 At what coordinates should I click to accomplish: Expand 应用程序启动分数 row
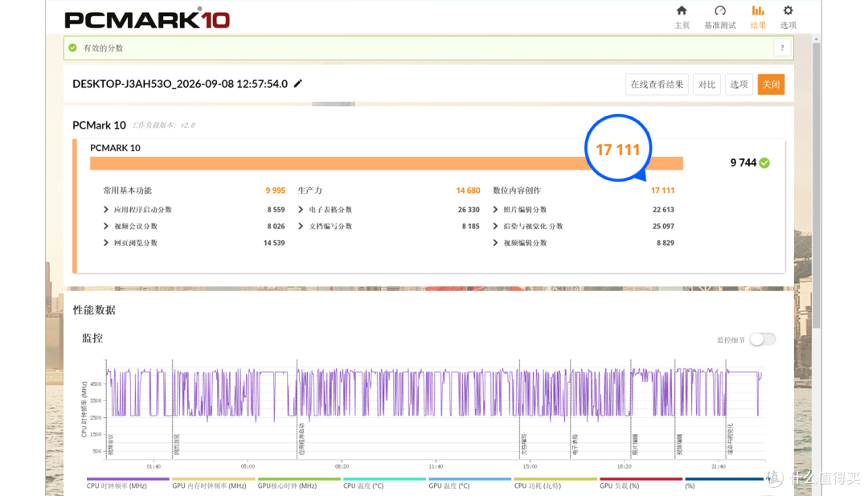click(x=106, y=210)
